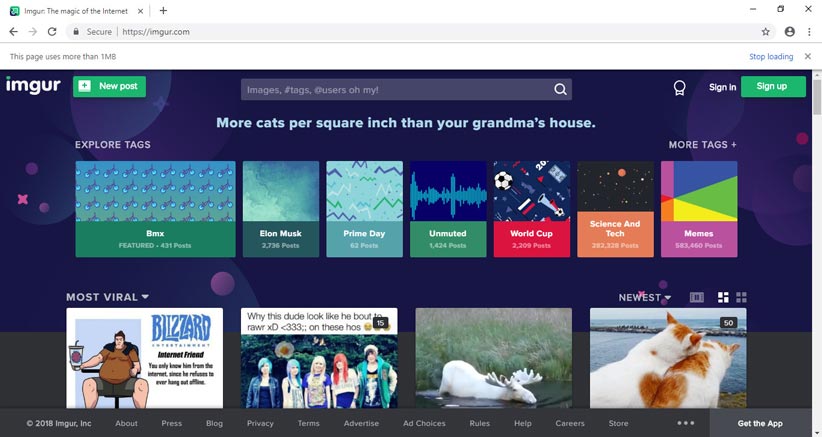Expand the MOST VIRAL dropdown
This screenshot has width=822, height=437.
point(107,297)
